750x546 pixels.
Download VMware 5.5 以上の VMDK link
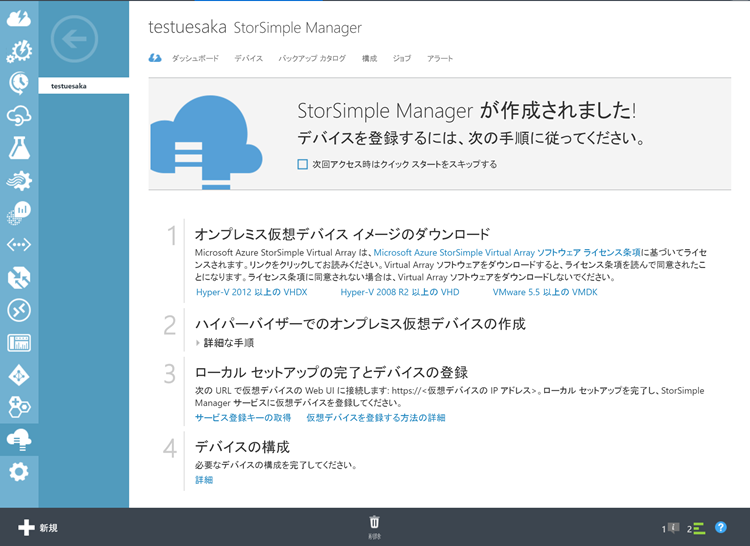[x=545, y=292]
